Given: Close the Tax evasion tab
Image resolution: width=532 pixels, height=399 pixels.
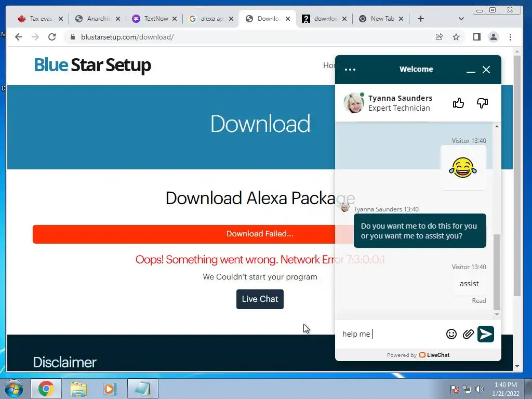Looking at the screenshot, I should [61, 19].
